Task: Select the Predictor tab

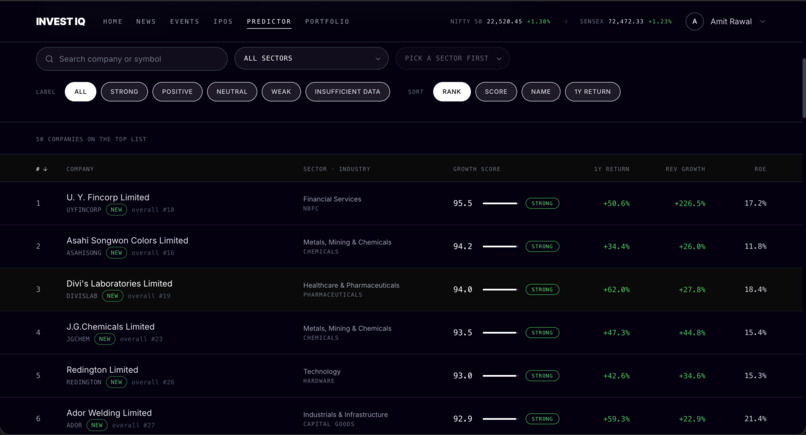Action: tap(269, 22)
